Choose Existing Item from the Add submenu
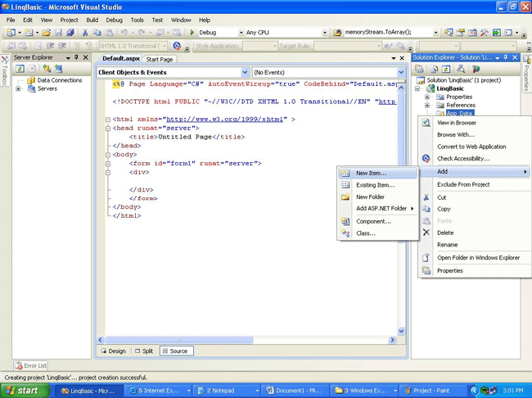 [x=375, y=185]
